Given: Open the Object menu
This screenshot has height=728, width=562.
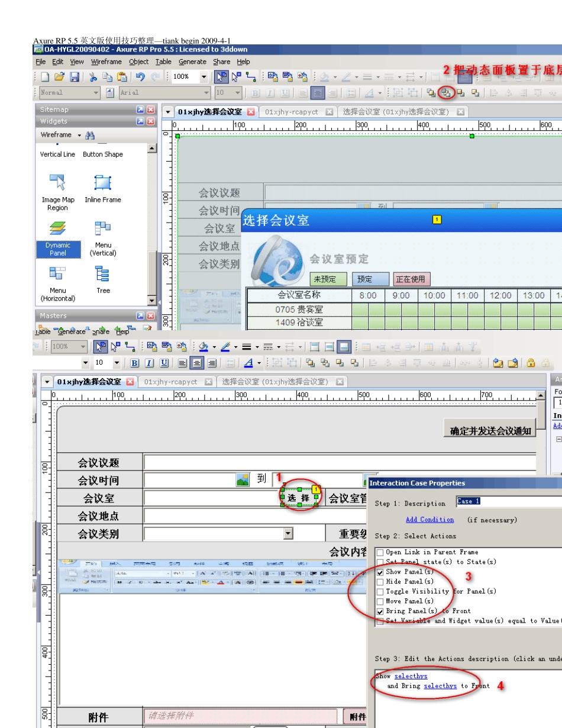Looking at the screenshot, I should pyautogui.click(x=139, y=62).
